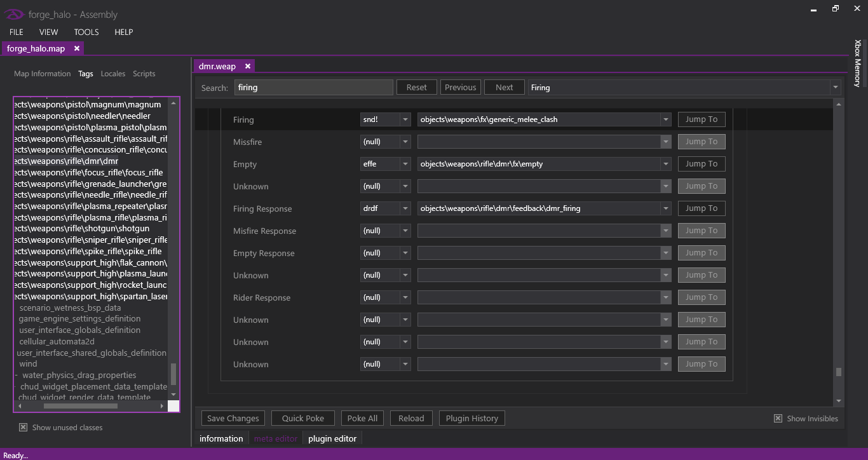Click the Assembly logo icon in title bar
This screenshot has width=868, height=460.
click(x=15, y=14)
